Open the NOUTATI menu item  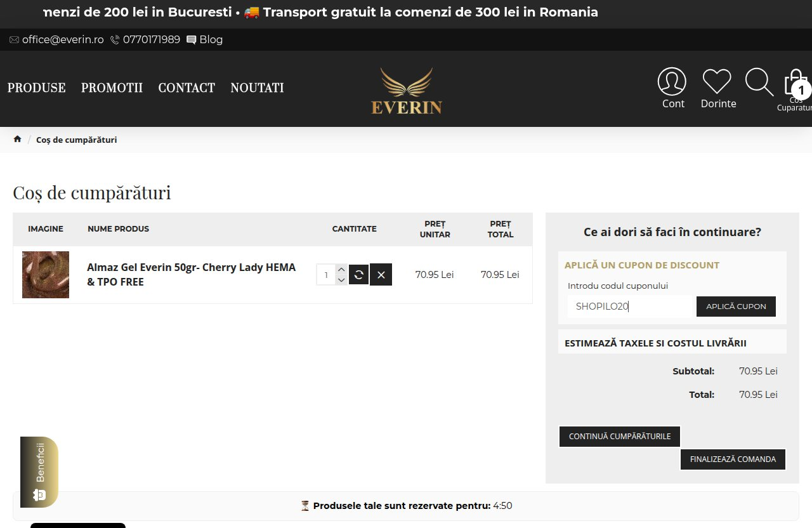click(x=258, y=88)
